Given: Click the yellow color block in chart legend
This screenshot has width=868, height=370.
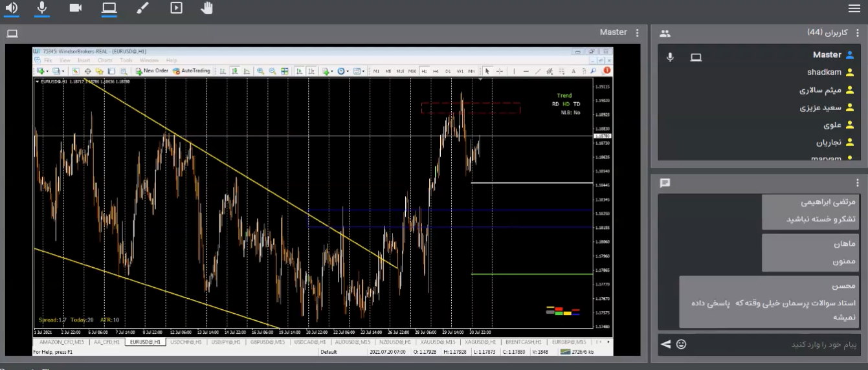Looking at the screenshot, I should 567,313.
